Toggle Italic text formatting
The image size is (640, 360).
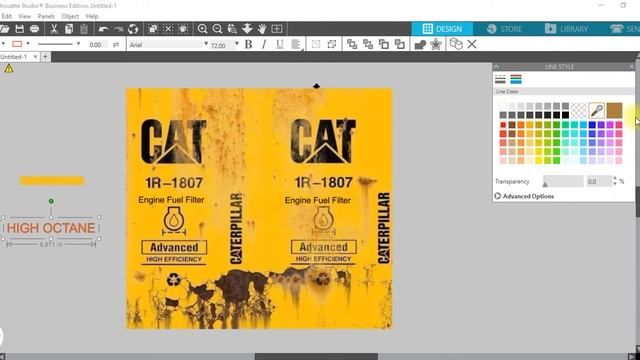(x=264, y=44)
